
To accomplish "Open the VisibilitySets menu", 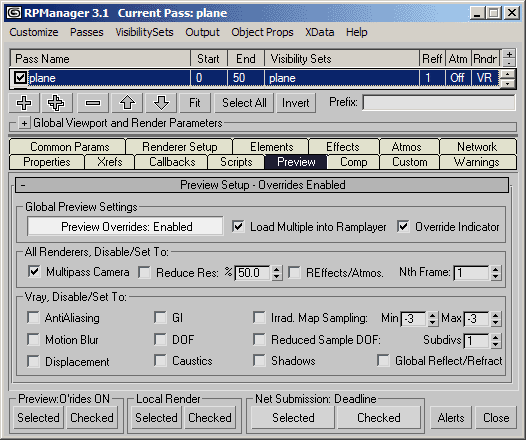I will click(x=145, y=32).
